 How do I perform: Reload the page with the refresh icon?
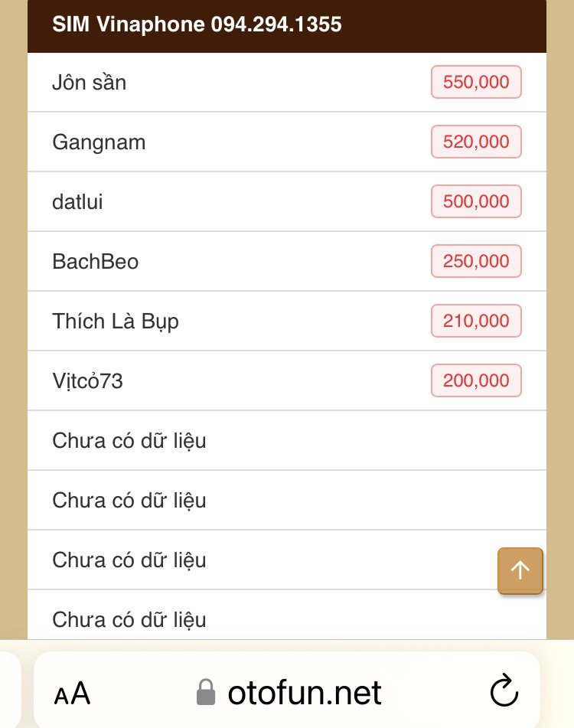(x=504, y=693)
